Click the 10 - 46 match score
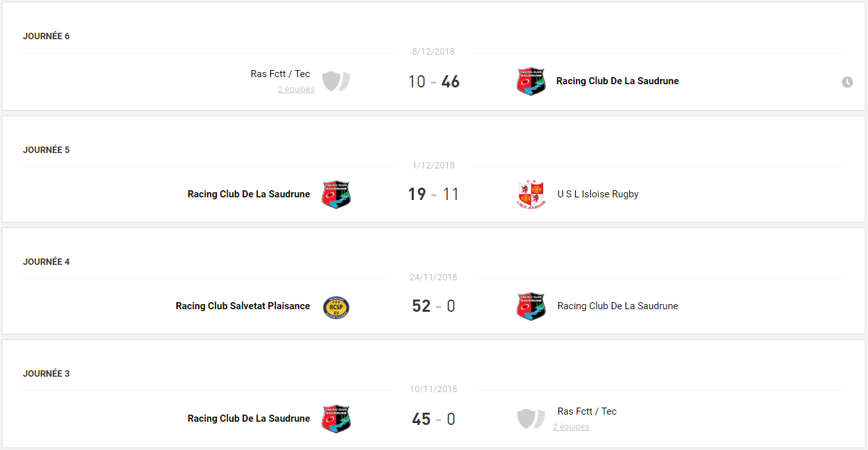This screenshot has width=868, height=450. [434, 82]
